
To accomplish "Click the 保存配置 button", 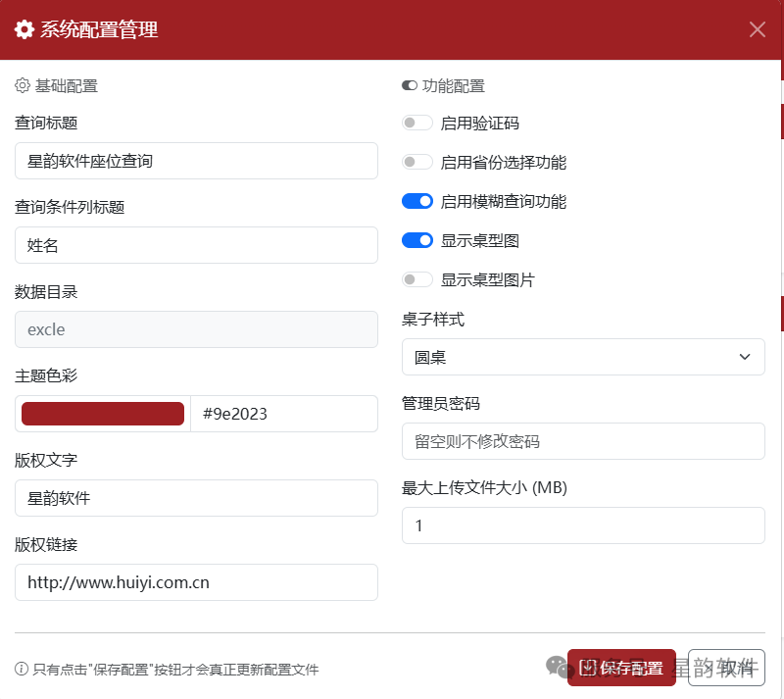I will [x=620, y=668].
